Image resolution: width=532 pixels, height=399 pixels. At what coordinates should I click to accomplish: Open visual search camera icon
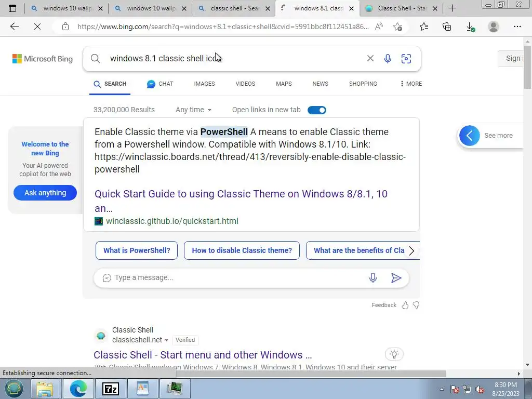(406, 59)
